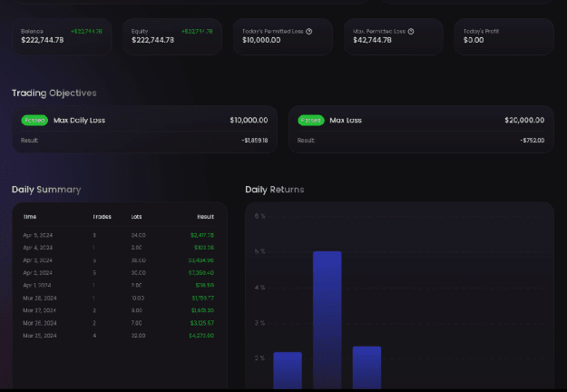Select the Apr 3, 2024 row date

click(37, 260)
